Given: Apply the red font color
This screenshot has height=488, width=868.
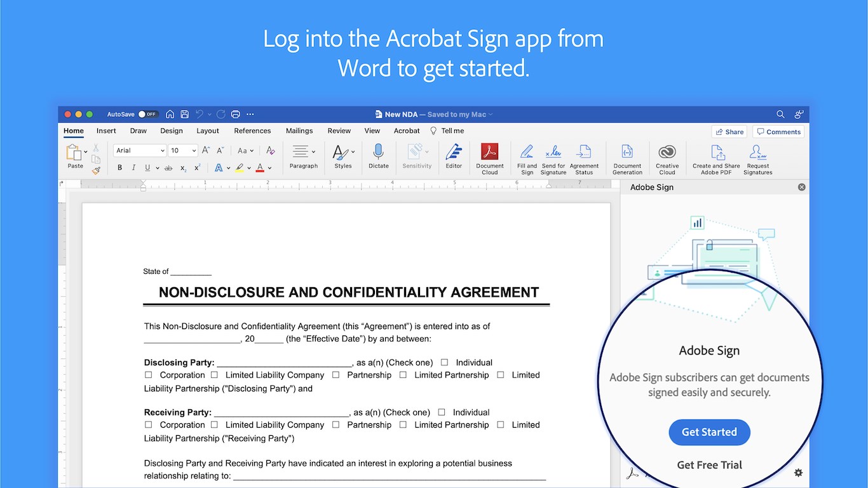Looking at the screenshot, I should 260,168.
